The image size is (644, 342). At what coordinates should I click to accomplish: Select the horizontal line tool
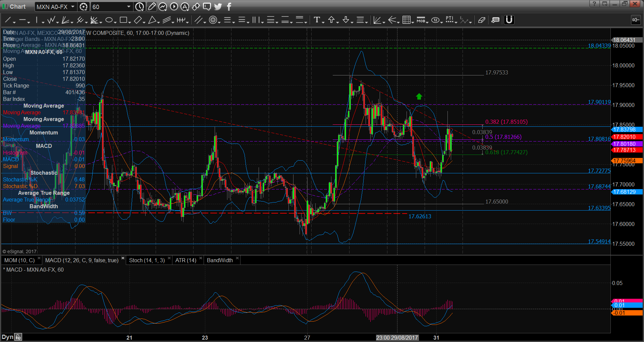point(22,20)
